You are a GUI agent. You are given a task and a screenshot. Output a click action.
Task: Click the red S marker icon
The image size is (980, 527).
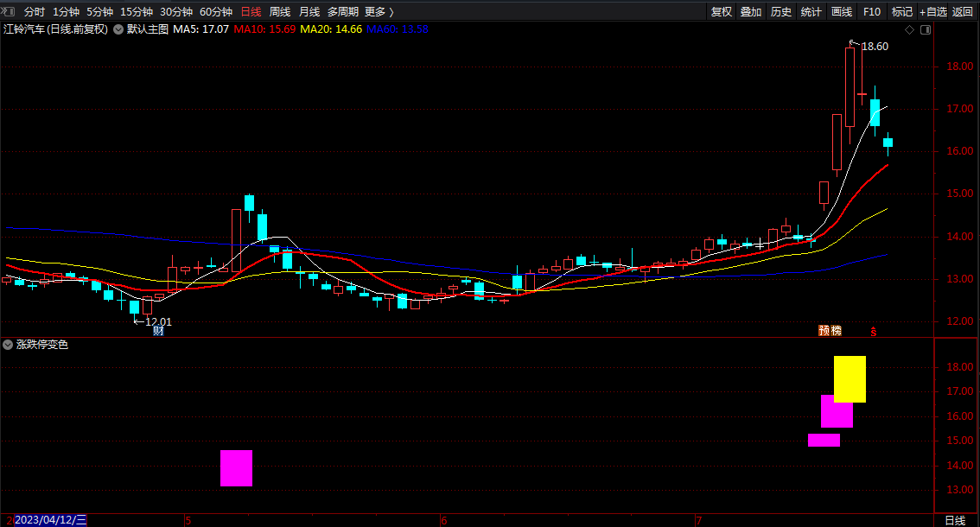(873, 332)
